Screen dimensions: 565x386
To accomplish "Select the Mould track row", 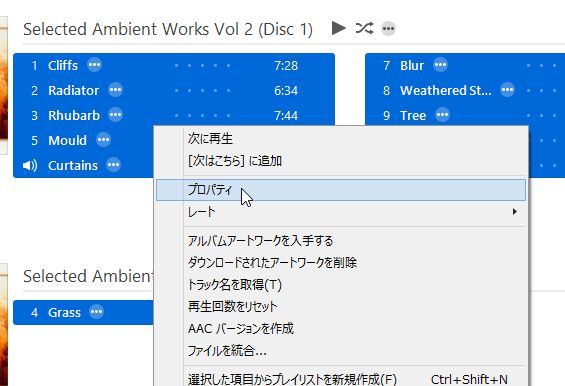I will pyautogui.click(x=83, y=140).
